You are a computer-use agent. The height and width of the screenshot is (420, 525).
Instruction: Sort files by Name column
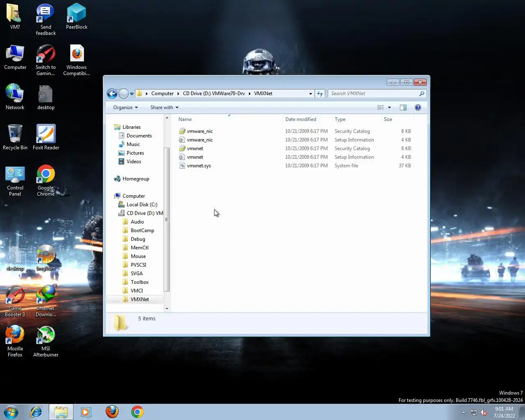pos(230,119)
